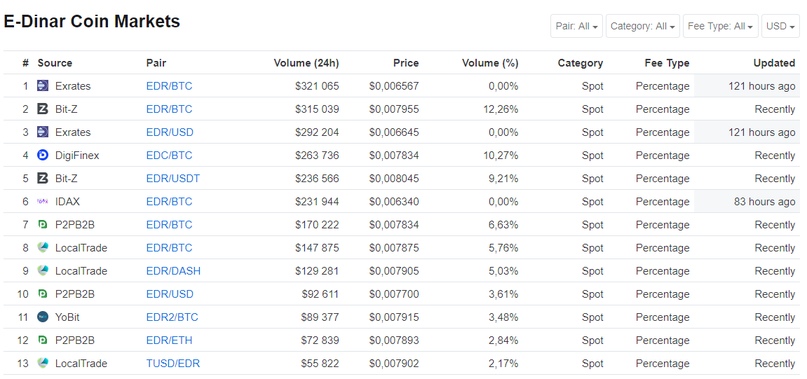Click the LocalTrade icon beside TUSD/EDR
807x379 pixels.
[43, 364]
